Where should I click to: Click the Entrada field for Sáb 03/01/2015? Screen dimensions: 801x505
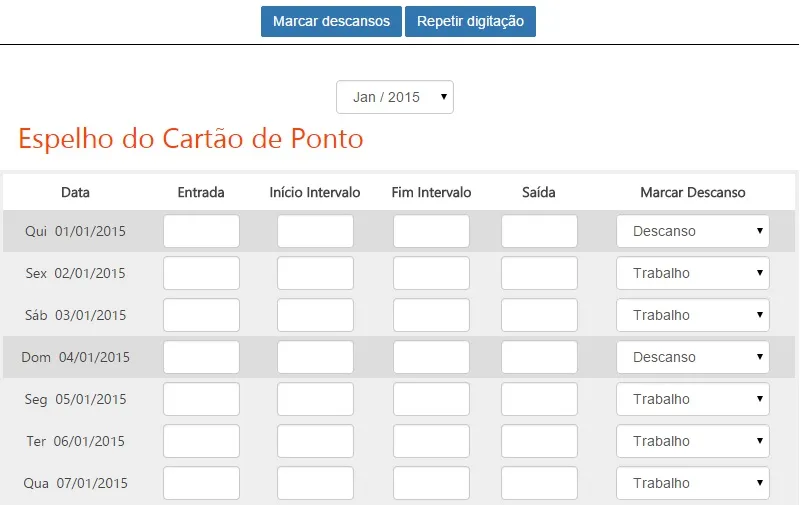tap(201, 315)
